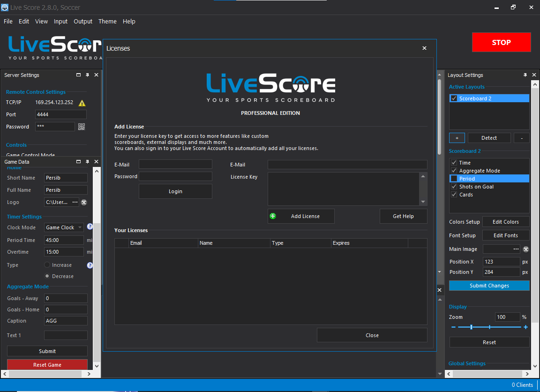Click the Login button
Viewport: 540px width, 392px height.
175,191
